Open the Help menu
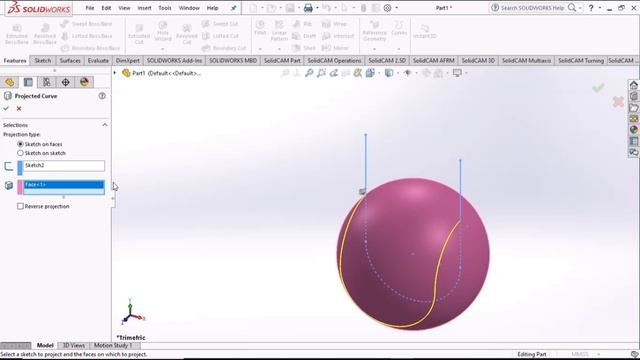 (212, 8)
